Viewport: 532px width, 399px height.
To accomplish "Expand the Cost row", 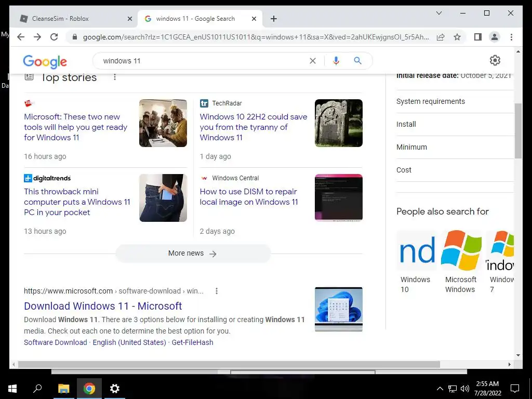I will [x=455, y=170].
